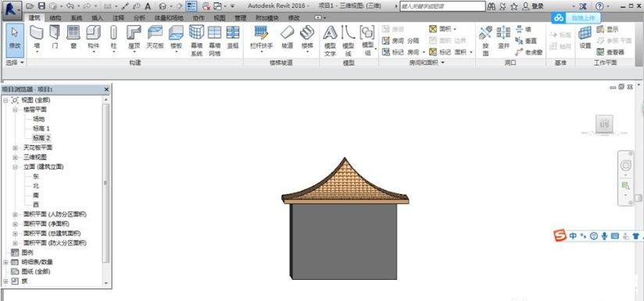Viewport: 644px width, 301px height.
Task: Click the 拖拽上传 cloud upload button
Action: pos(576,18)
